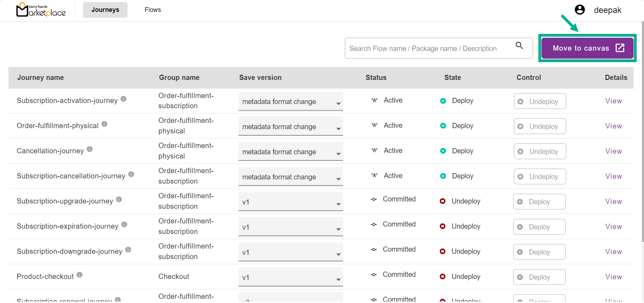Image resolution: width=644 pixels, height=303 pixels.
Task: Click the Torry Harris Marketplace logo
Action: (x=41, y=10)
